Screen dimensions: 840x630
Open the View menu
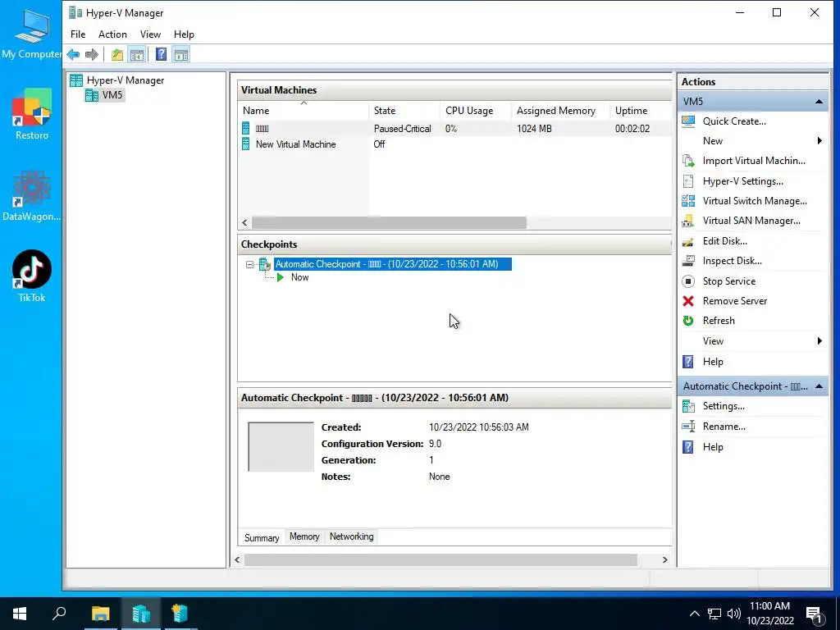pyautogui.click(x=150, y=34)
